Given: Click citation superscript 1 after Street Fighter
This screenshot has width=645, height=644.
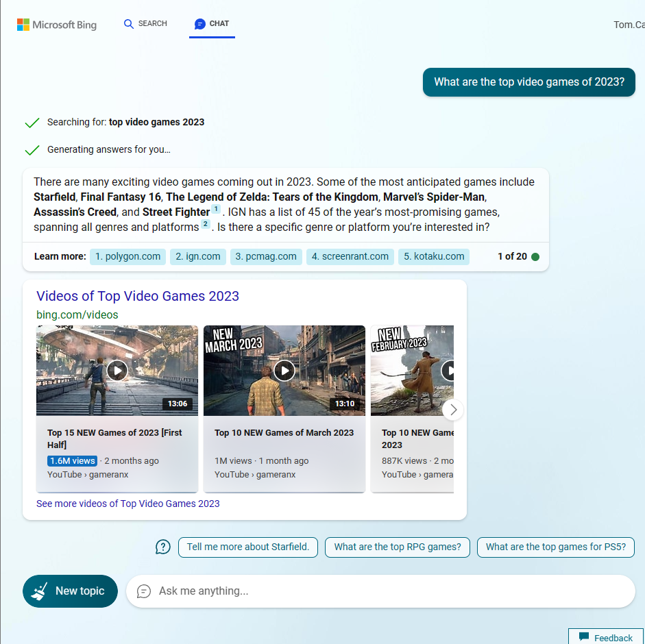Looking at the screenshot, I should pos(216,209).
